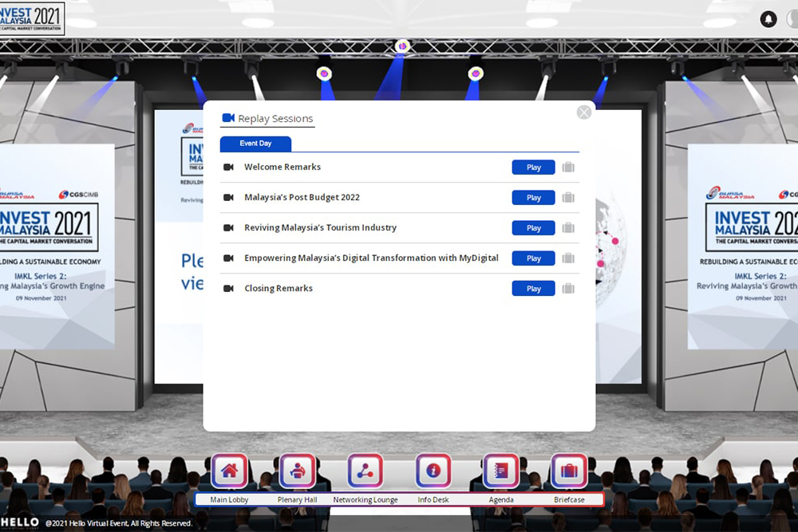
Task: Play Welcome Remarks session
Action: coord(533,167)
